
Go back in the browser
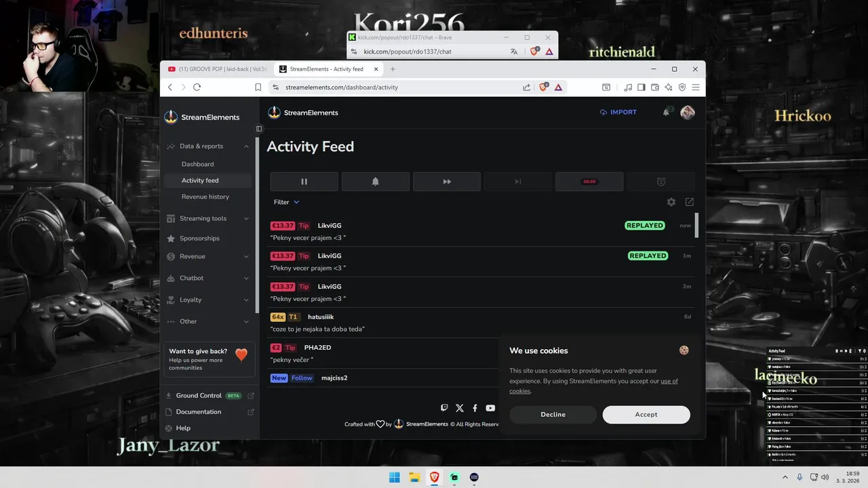pos(170,87)
